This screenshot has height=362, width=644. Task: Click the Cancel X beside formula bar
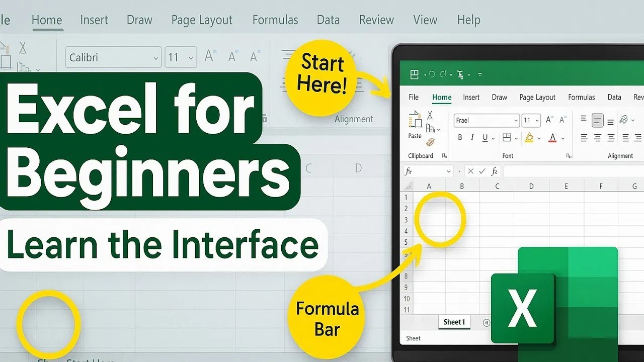pos(470,171)
